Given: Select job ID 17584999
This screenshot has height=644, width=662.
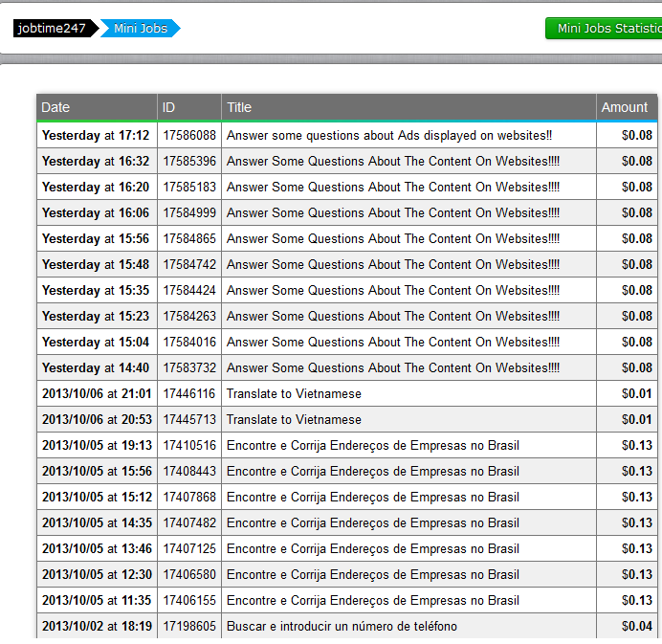Looking at the screenshot, I should click(x=189, y=212).
